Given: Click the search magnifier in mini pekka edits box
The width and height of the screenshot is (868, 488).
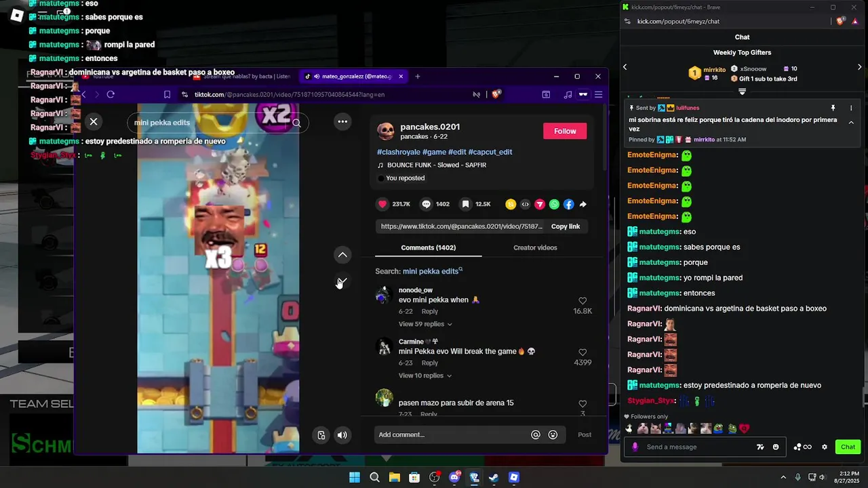Looking at the screenshot, I should click(296, 123).
